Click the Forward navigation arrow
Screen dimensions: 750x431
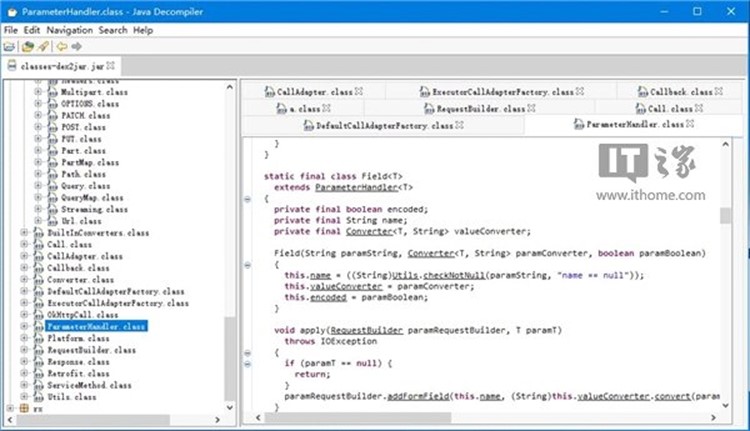(x=77, y=46)
